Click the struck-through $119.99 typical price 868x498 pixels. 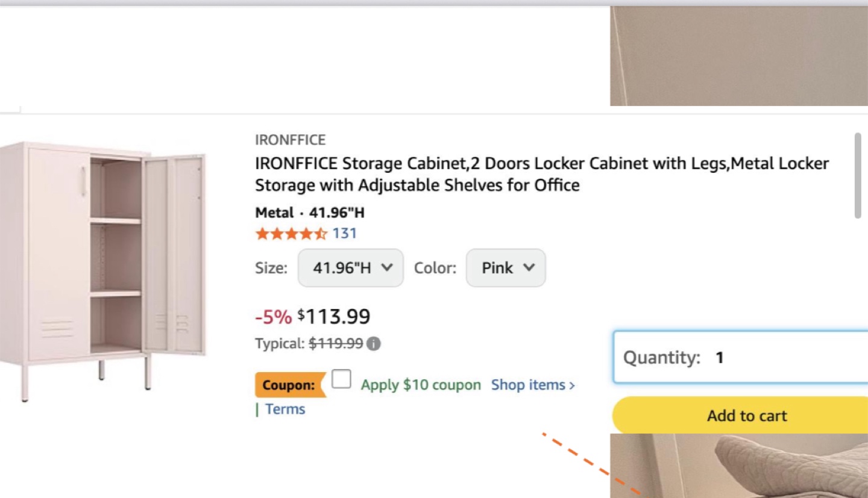[x=336, y=344]
